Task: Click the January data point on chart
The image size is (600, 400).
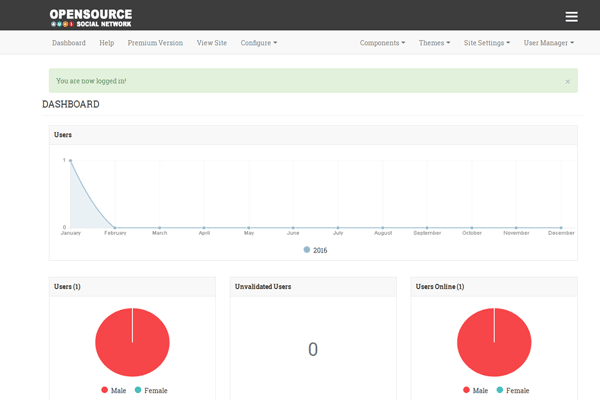Action: [x=70, y=160]
